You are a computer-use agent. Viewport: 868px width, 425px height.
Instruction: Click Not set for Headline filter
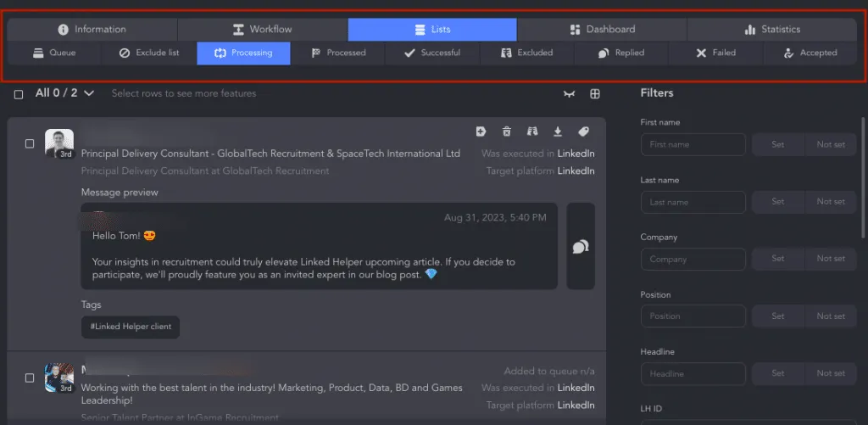(x=831, y=374)
